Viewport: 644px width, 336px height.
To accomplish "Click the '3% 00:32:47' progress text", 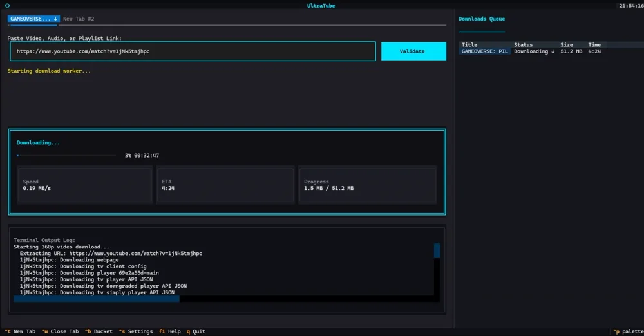I will pyautogui.click(x=142, y=156).
